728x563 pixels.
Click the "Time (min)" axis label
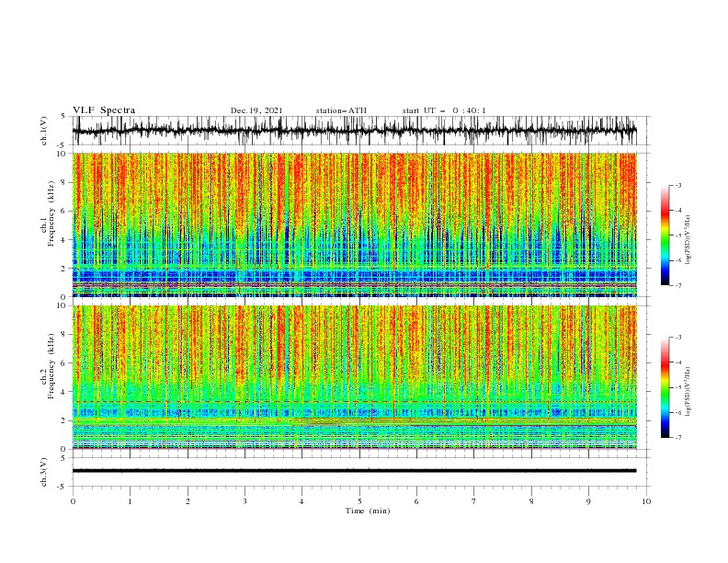click(x=368, y=511)
